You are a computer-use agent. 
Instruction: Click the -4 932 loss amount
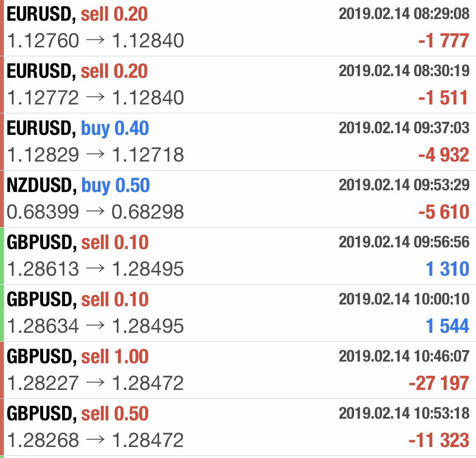pyautogui.click(x=443, y=155)
